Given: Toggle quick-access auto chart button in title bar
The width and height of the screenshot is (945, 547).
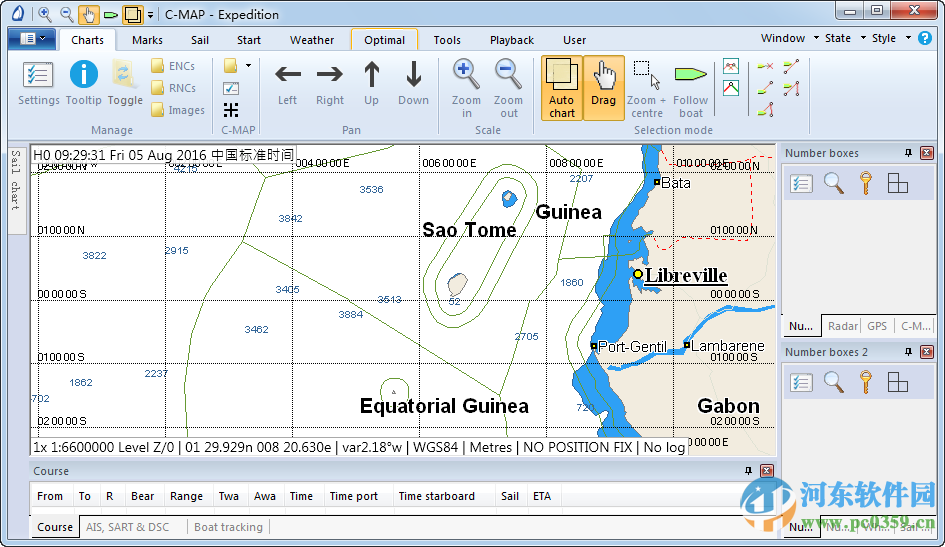Looking at the screenshot, I should click(133, 14).
